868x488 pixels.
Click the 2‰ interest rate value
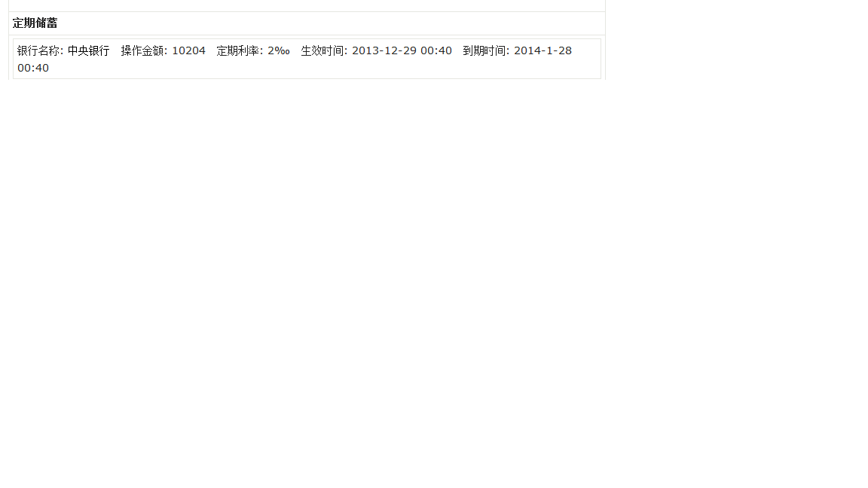(x=279, y=51)
